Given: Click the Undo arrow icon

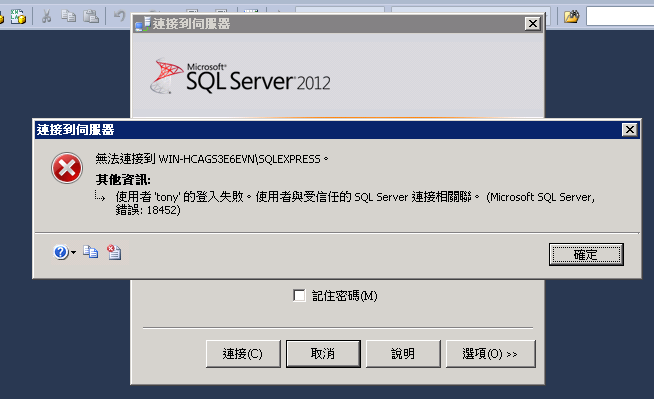Looking at the screenshot, I should pyautogui.click(x=120, y=16).
